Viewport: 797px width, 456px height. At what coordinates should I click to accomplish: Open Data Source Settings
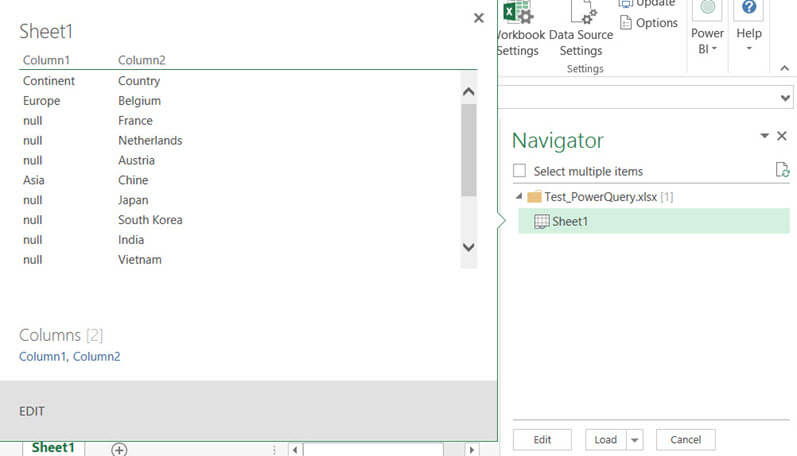coord(581,28)
